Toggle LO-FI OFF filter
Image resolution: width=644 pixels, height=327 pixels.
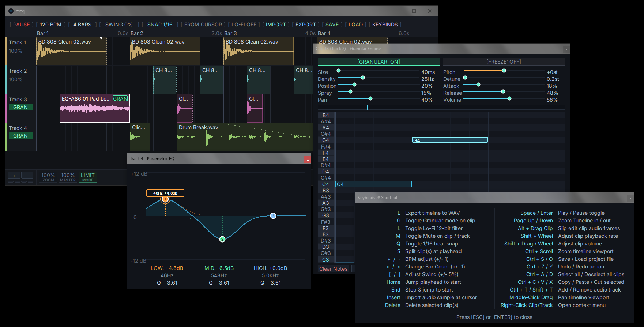pos(244,25)
